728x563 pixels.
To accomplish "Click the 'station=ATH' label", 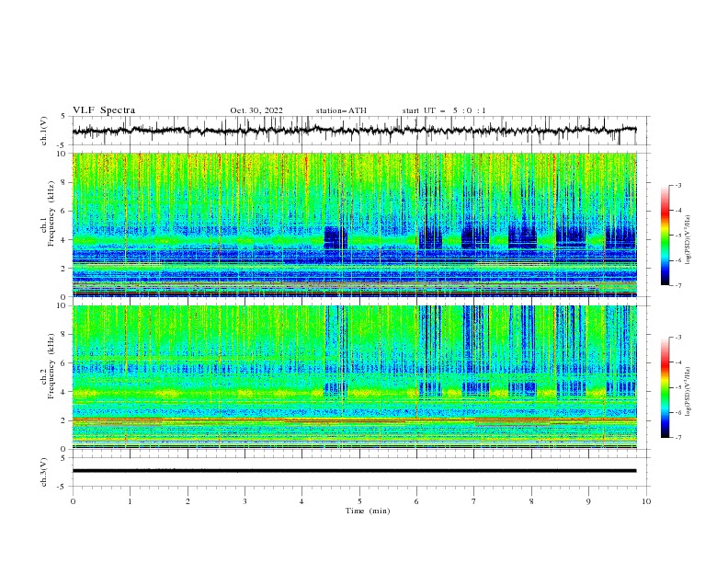I will pos(341,110).
